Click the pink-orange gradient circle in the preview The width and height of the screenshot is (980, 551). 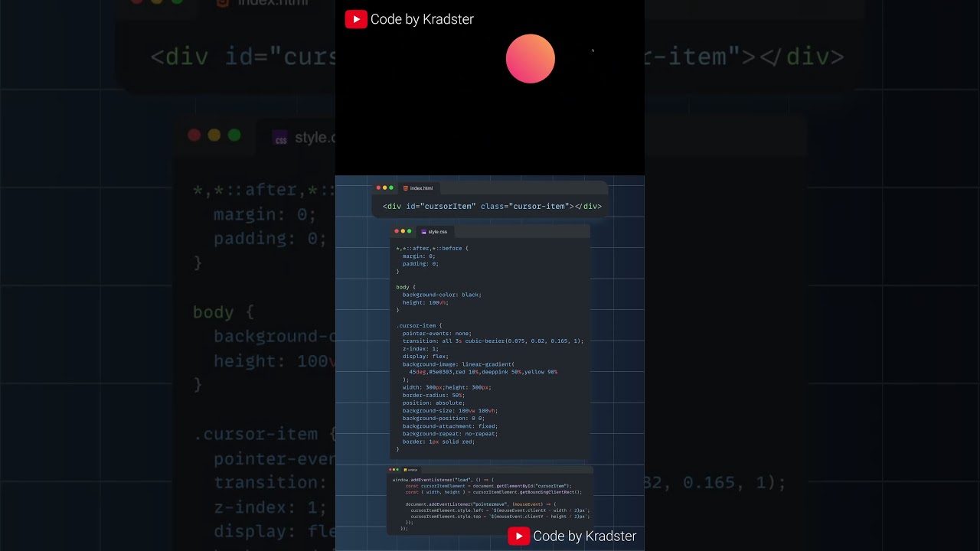(x=531, y=58)
